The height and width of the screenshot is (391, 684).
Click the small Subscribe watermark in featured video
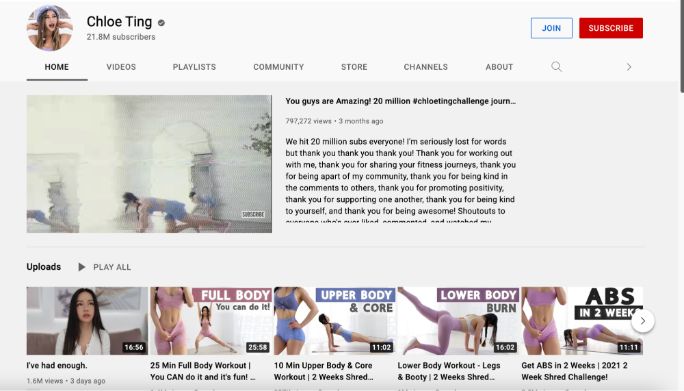tap(253, 214)
